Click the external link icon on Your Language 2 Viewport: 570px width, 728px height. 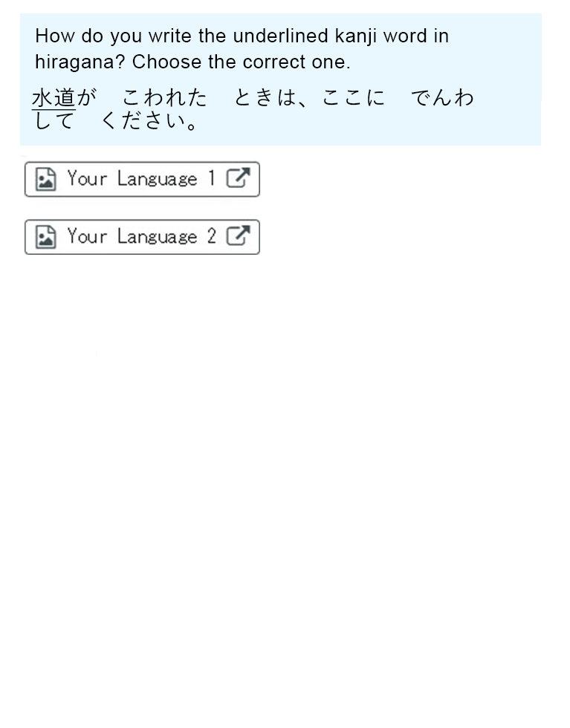click(239, 236)
